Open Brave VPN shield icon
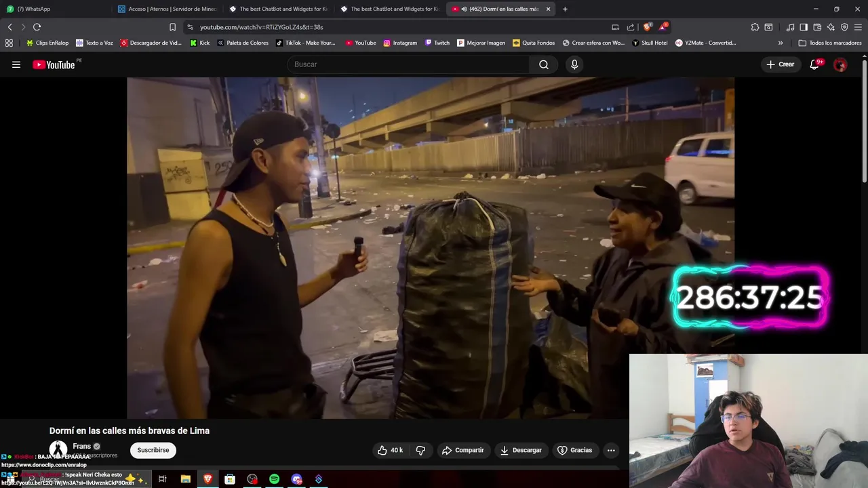 [844, 27]
